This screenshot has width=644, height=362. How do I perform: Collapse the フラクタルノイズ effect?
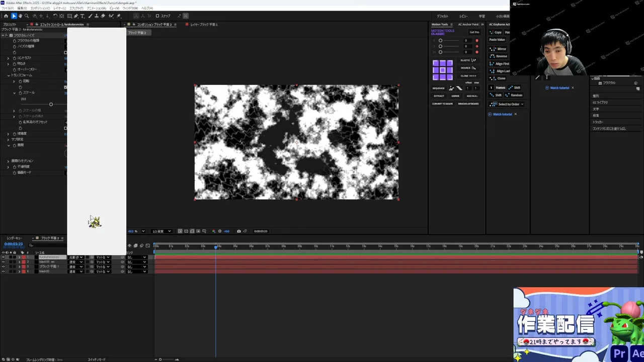coord(3,35)
